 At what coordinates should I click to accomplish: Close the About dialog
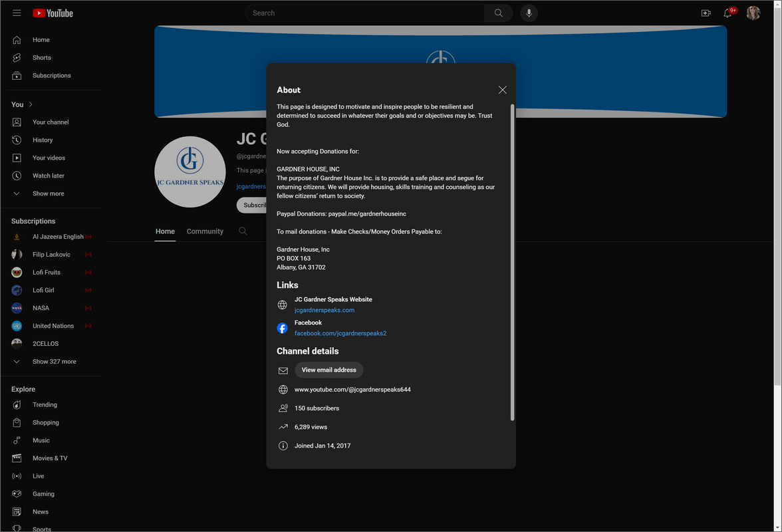tap(502, 90)
